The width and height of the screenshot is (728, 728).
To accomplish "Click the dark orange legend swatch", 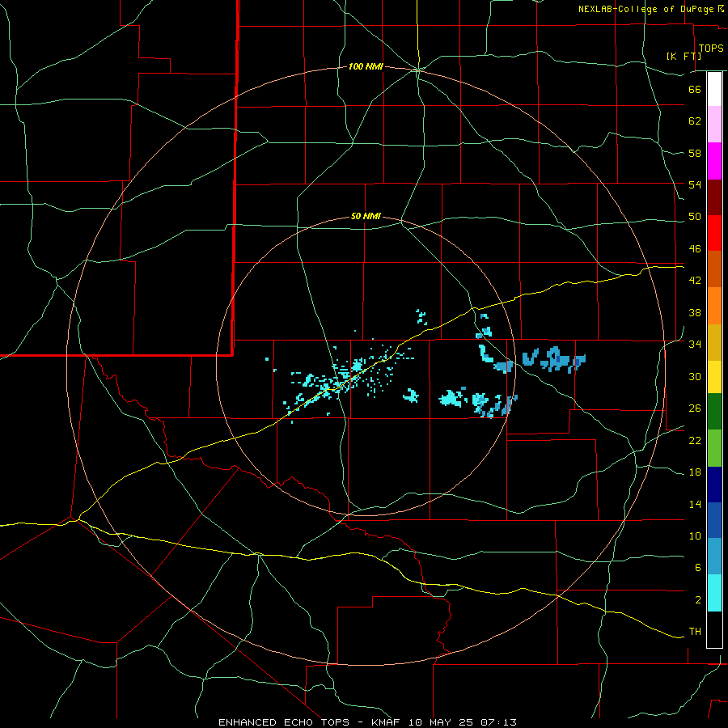I will tap(714, 269).
